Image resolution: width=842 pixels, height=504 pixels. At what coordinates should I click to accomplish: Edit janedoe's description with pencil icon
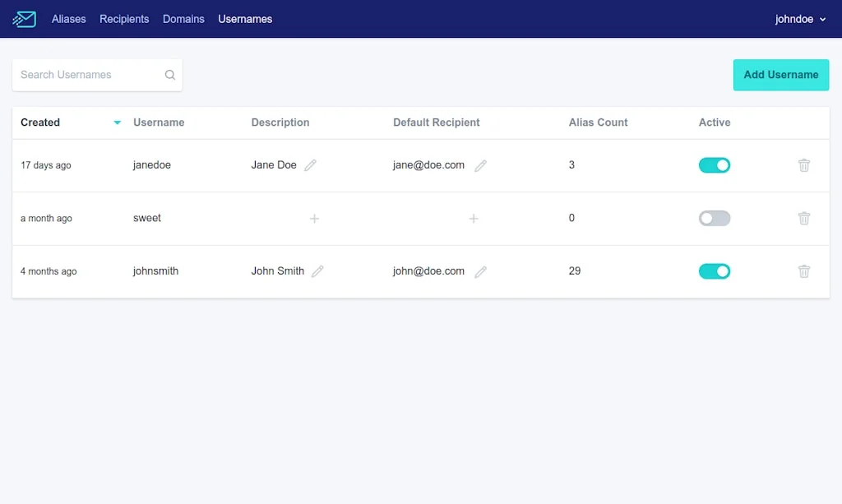(310, 165)
